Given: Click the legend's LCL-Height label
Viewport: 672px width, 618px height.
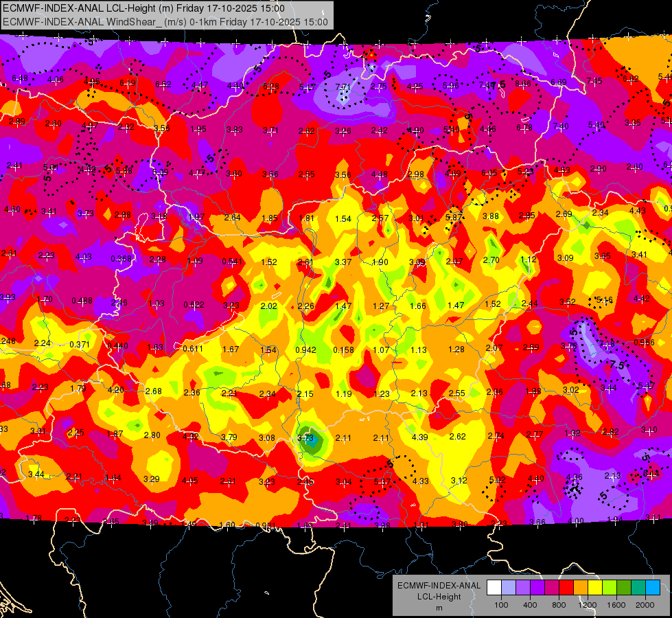Looking at the screenshot, I should click(439, 597).
